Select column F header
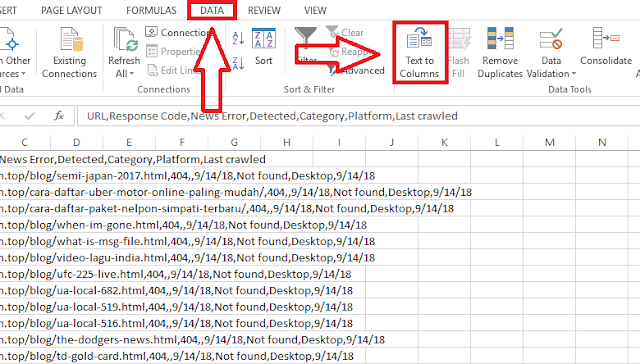 [182, 142]
